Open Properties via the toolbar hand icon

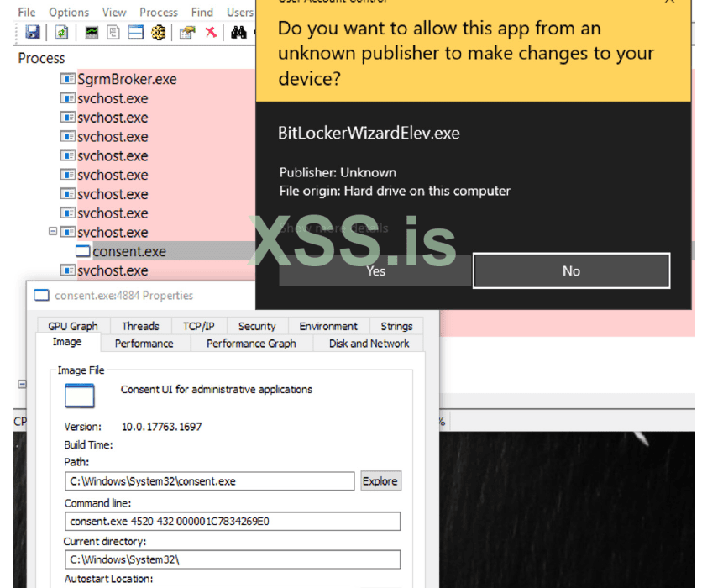coord(187,32)
